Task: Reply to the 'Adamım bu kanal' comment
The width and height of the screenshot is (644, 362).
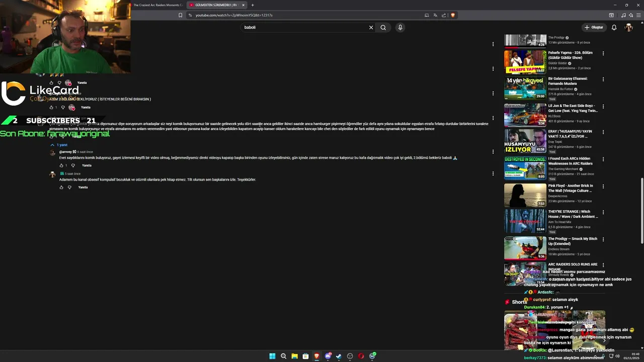Action: pyautogui.click(x=83, y=188)
